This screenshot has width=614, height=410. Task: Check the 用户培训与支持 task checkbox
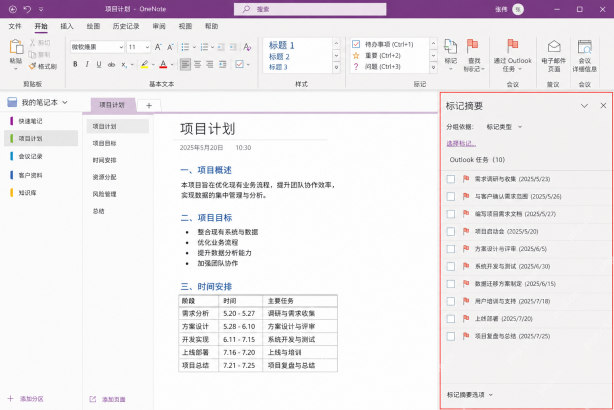[451, 301]
